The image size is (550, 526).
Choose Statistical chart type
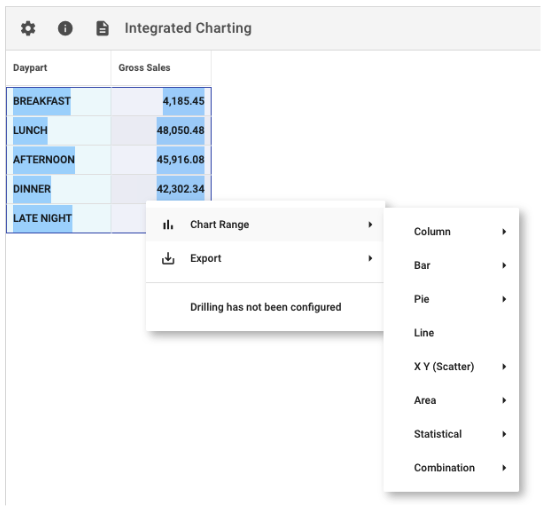click(x=451, y=434)
